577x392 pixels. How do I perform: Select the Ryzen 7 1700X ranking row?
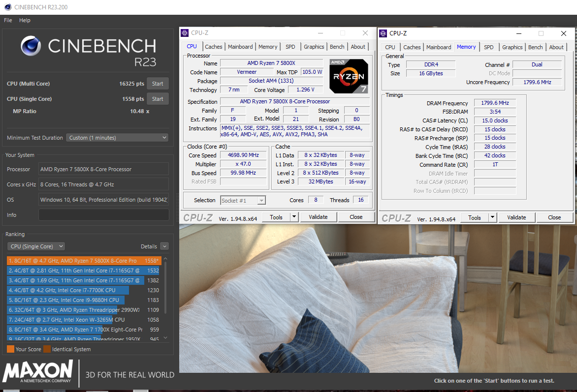(x=84, y=330)
